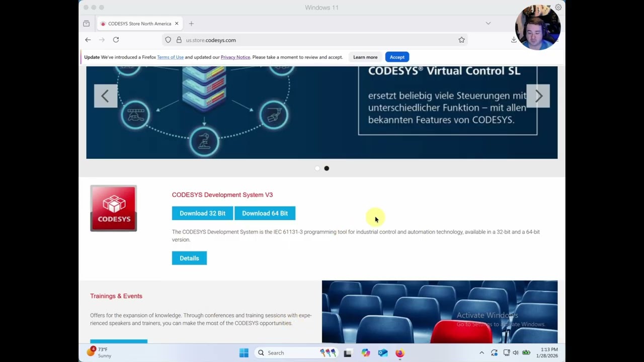This screenshot has height=362, width=644.
Task: Open a new tab with the plus icon
Action: click(x=191, y=24)
